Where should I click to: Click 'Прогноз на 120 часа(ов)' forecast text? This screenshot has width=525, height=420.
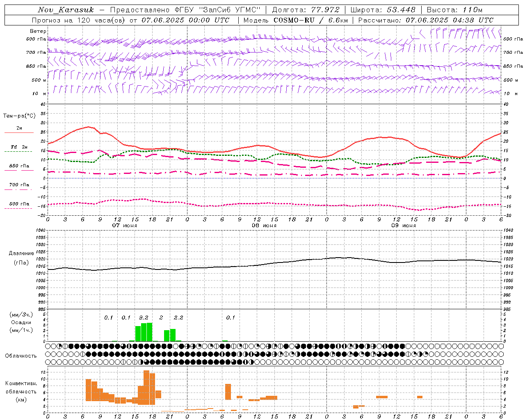point(79,20)
